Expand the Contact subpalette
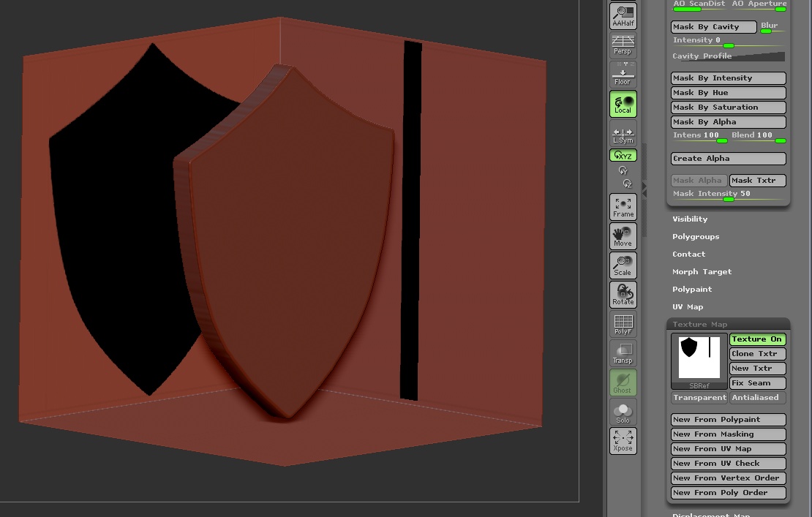The height and width of the screenshot is (517, 812). 689,254
